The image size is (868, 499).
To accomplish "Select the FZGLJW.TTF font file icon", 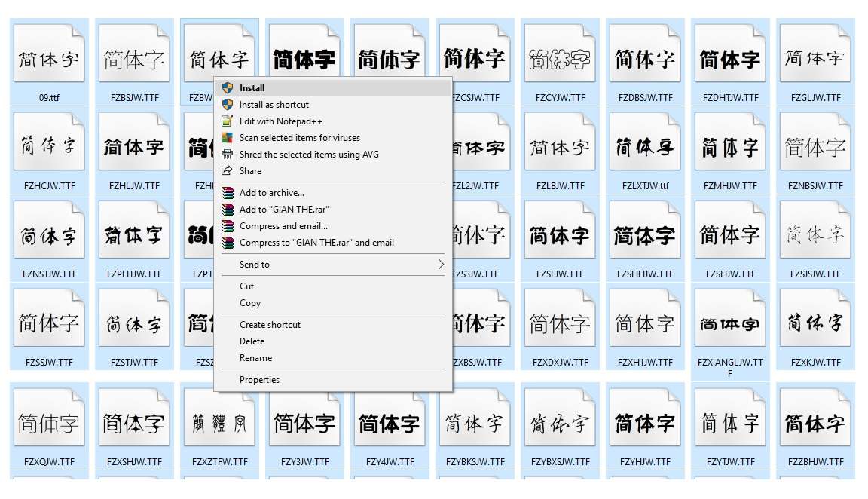I will [815, 54].
